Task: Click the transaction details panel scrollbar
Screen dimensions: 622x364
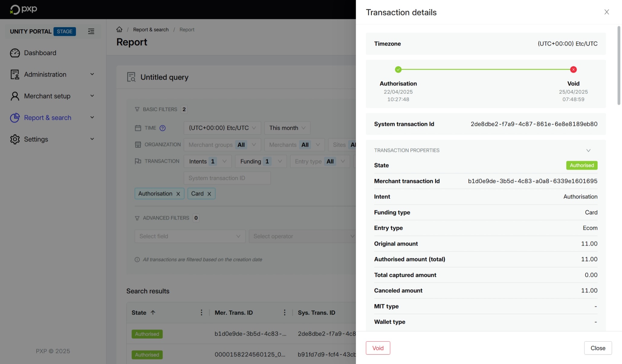Action: [619, 65]
